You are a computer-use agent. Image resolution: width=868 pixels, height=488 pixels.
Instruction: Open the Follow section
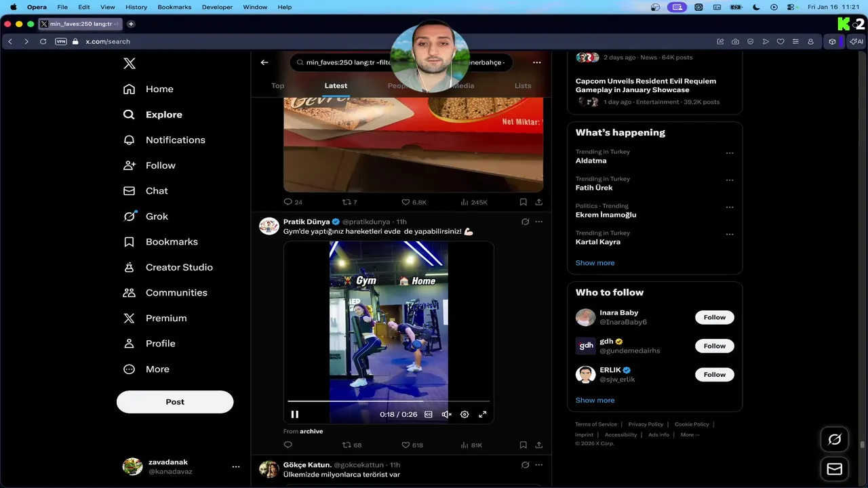tap(150, 165)
